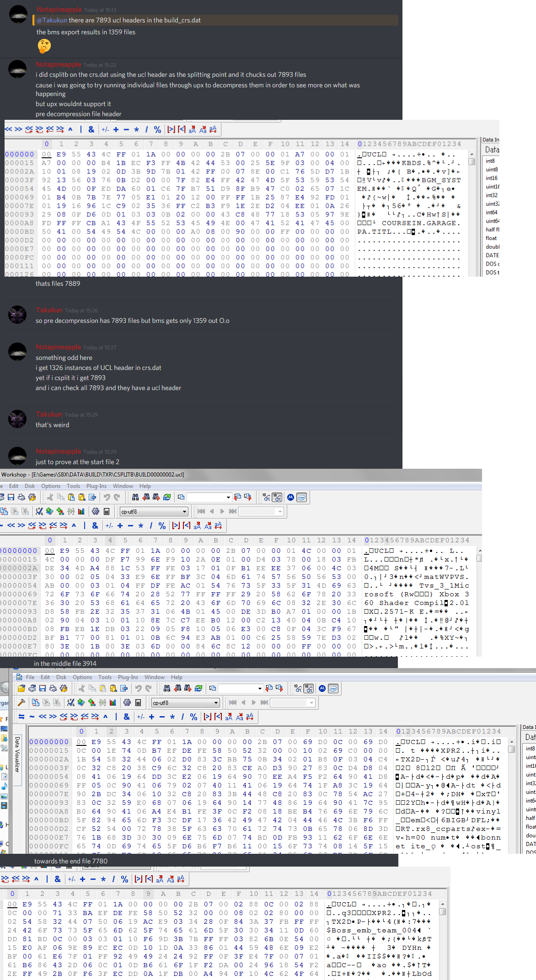Toggle Intel byte order in file 3914 window
The width and height of the screenshot is (536, 980).
pos(333,688)
